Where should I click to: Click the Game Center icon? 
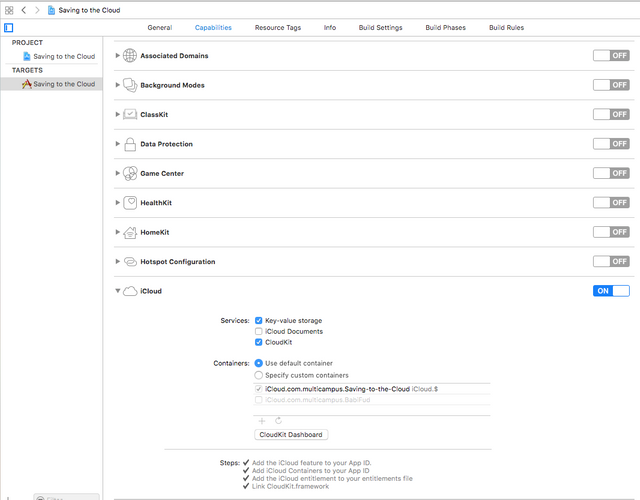point(130,173)
